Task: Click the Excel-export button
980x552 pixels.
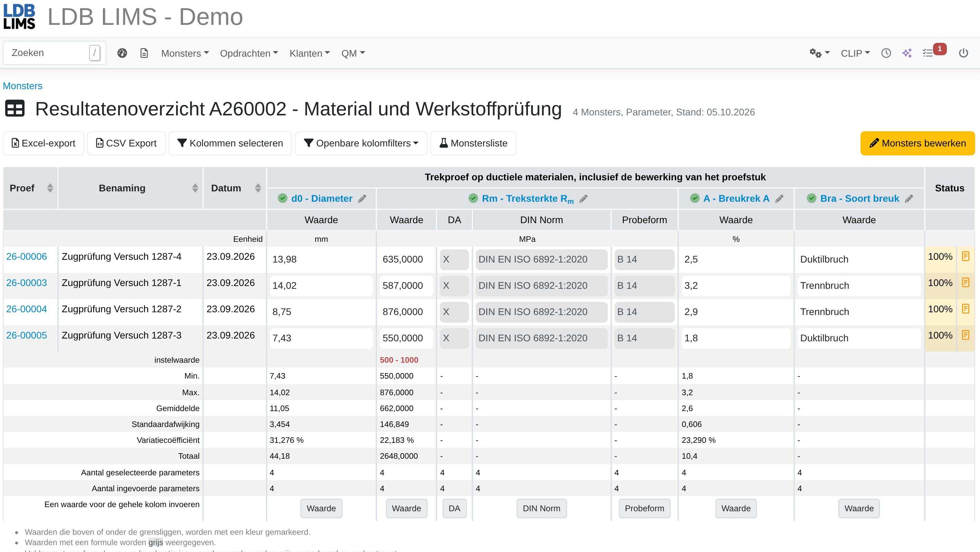Action: coord(44,143)
